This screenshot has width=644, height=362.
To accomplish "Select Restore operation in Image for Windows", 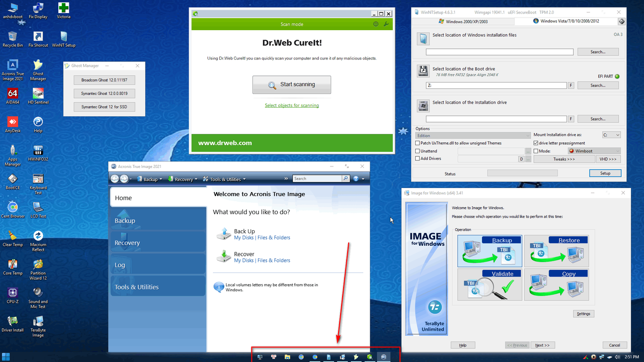I will tap(556, 251).
